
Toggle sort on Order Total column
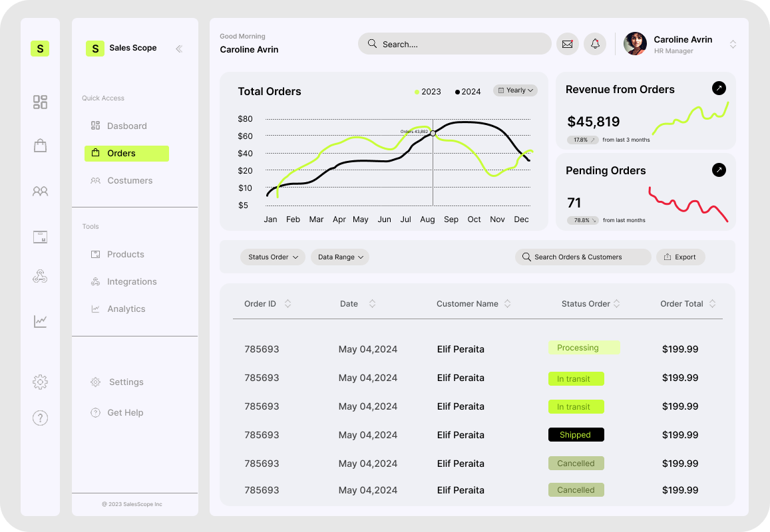point(712,304)
